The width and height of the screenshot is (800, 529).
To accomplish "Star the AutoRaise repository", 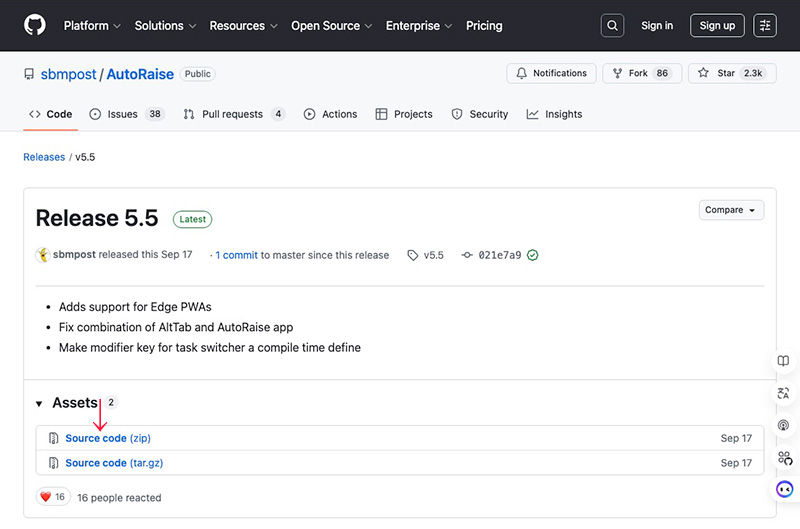I will [730, 74].
